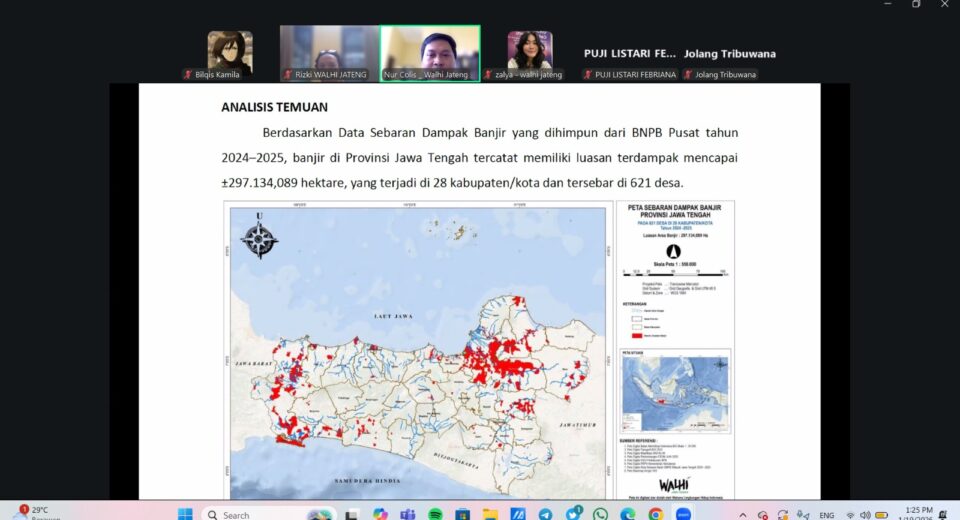Open the blue slash app icon in taskbar
The width and height of the screenshot is (960, 520).
(x=517, y=514)
